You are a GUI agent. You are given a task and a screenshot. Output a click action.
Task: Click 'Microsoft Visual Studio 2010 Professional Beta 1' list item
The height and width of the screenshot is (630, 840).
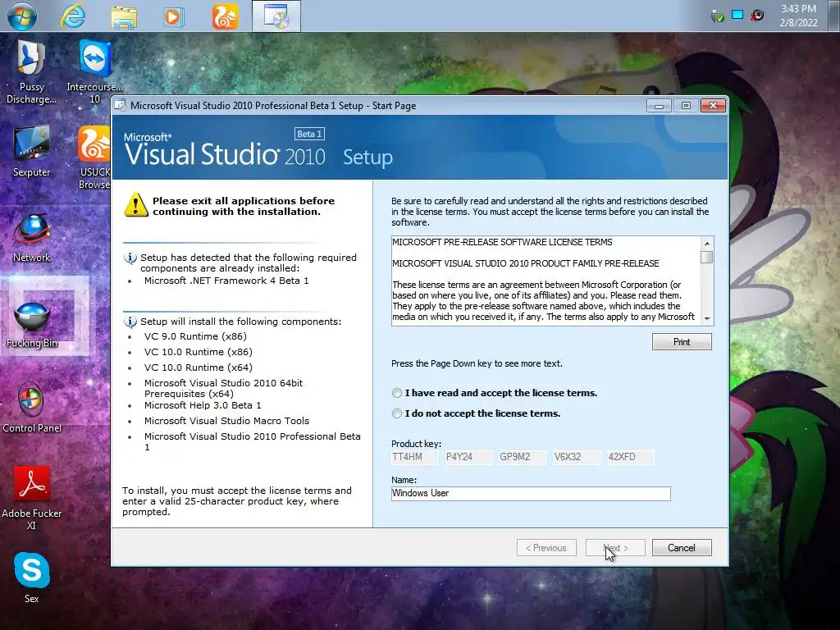tap(253, 442)
